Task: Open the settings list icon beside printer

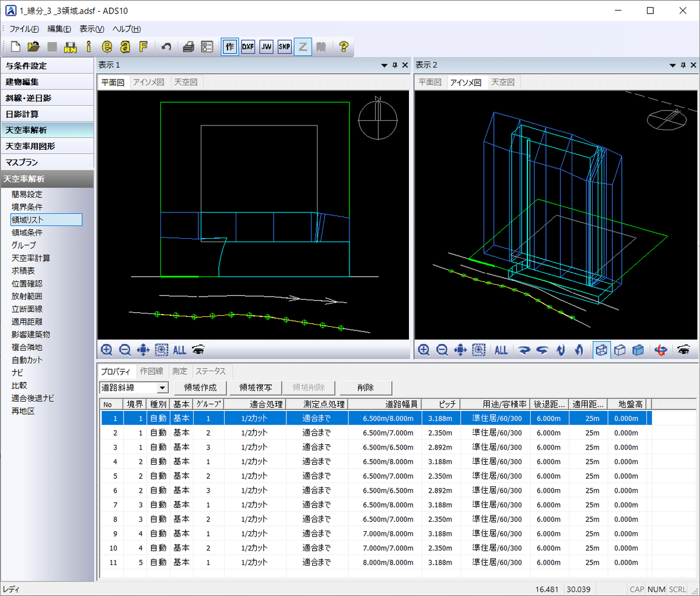Action: [x=207, y=47]
